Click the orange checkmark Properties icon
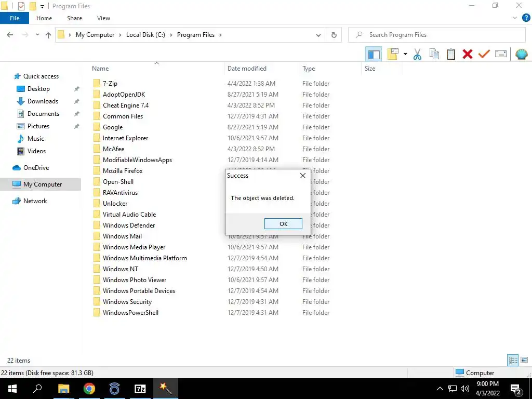Viewport: 532px width, 399px height. [x=484, y=54]
